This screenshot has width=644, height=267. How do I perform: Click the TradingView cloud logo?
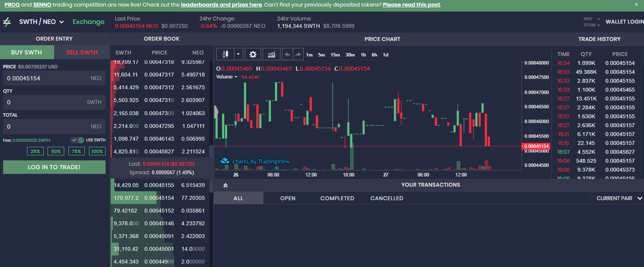pyautogui.click(x=225, y=161)
